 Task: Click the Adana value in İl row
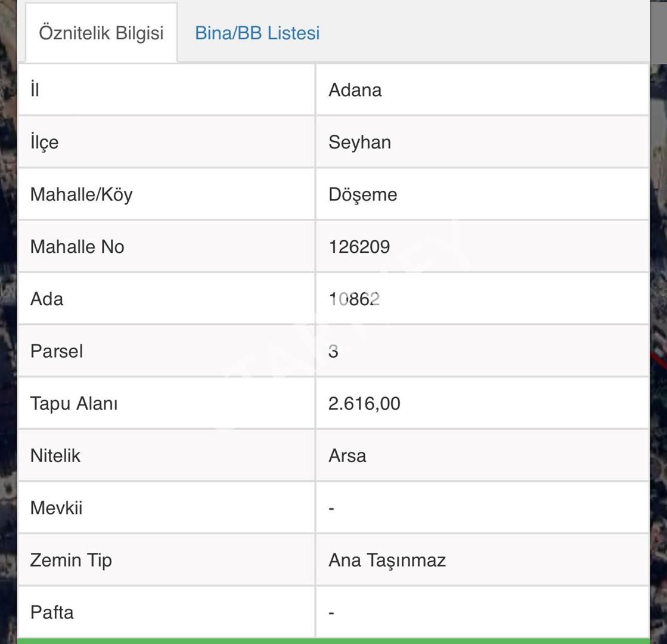point(355,90)
